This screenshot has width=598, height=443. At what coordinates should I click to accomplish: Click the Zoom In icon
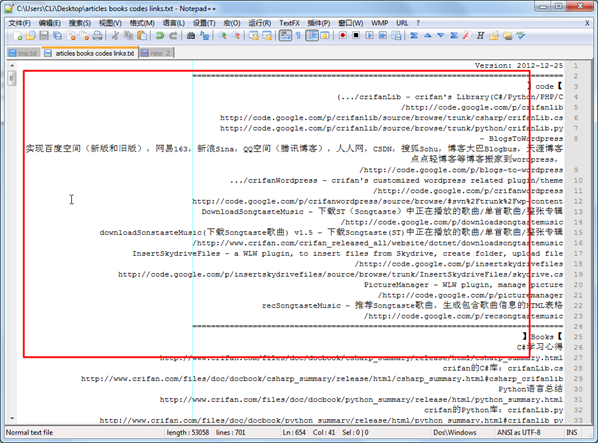(222, 36)
